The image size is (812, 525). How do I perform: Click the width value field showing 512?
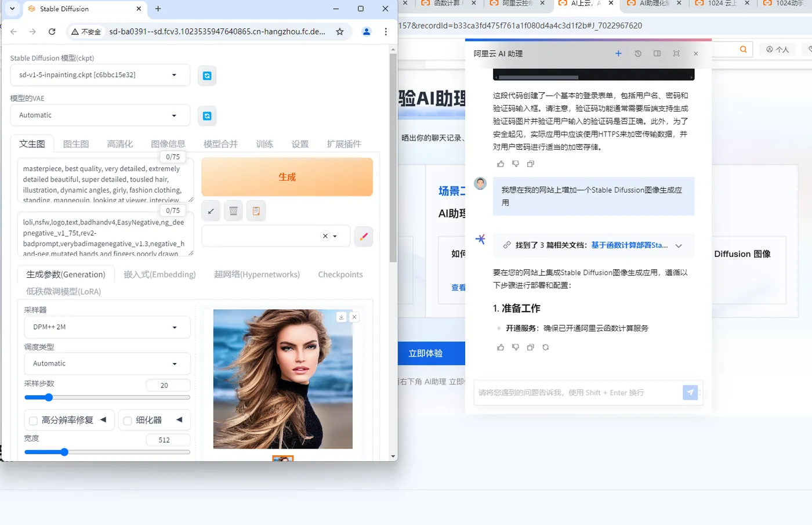coord(168,440)
